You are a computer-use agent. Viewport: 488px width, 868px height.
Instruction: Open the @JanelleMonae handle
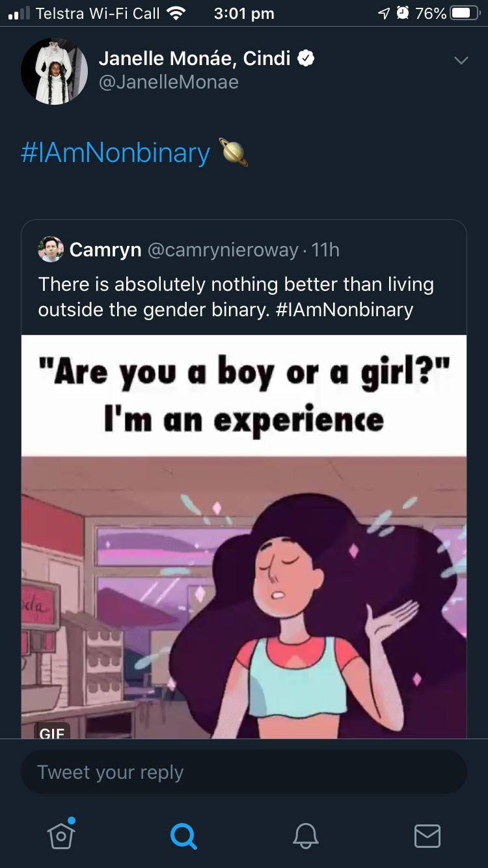coord(169,82)
